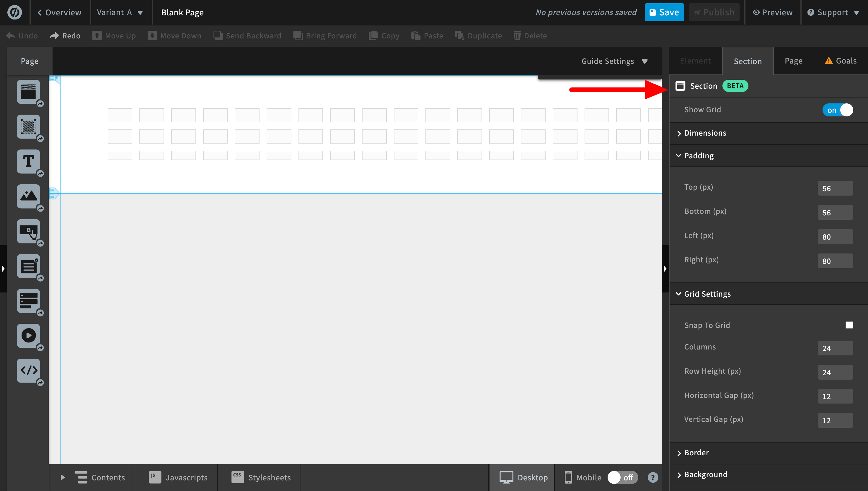The width and height of the screenshot is (868, 491).
Task: Click the Columns value field
Action: (835, 348)
